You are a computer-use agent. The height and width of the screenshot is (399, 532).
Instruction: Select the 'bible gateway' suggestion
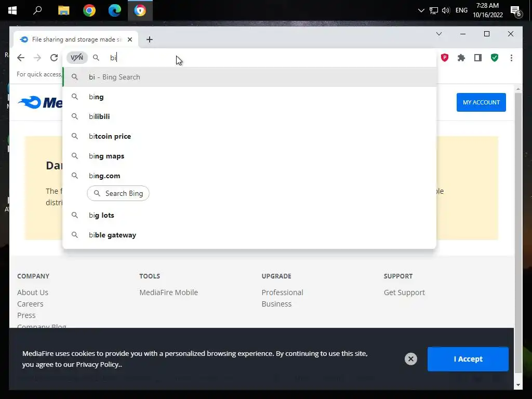click(249, 235)
